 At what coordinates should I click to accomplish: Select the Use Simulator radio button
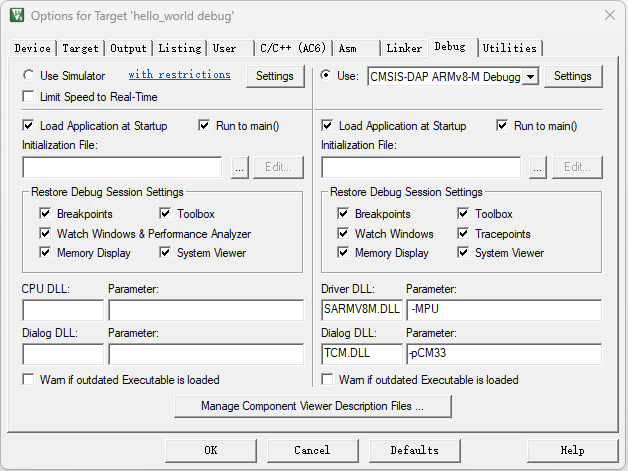coord(28,76)
